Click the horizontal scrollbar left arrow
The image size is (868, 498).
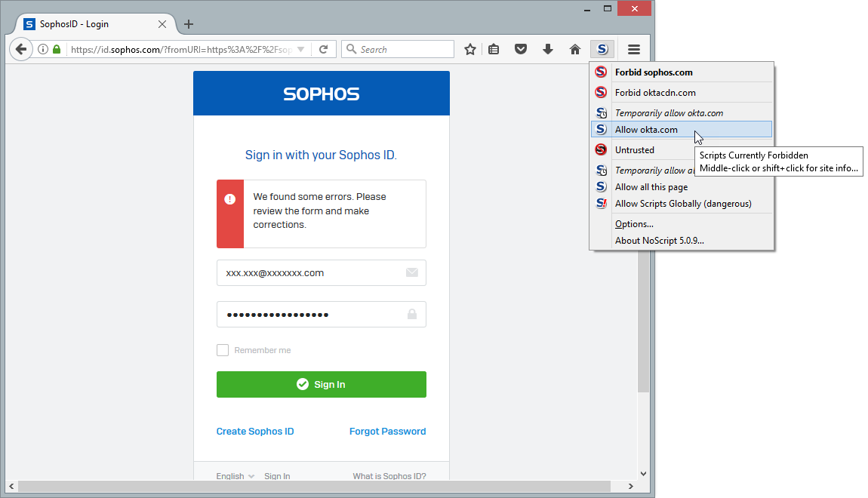(x=11, y=487)
